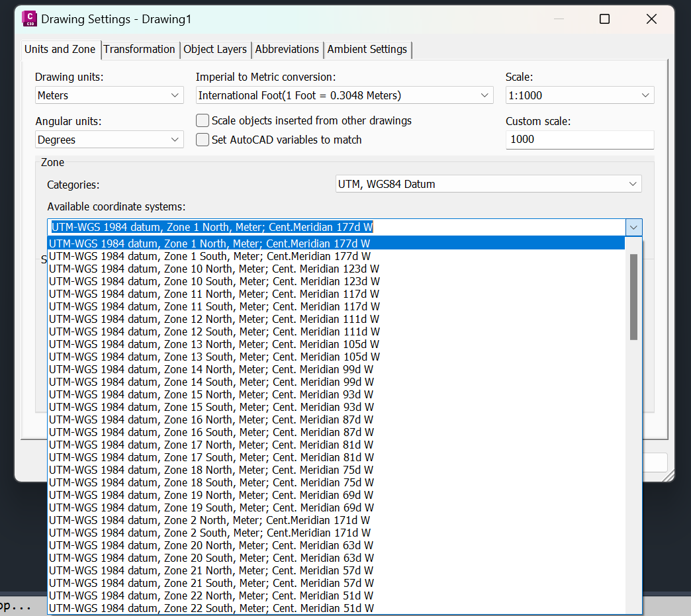Select Zone 21 North, Meridian 57d W
The image size is (691, 616).
click(336, 570)
